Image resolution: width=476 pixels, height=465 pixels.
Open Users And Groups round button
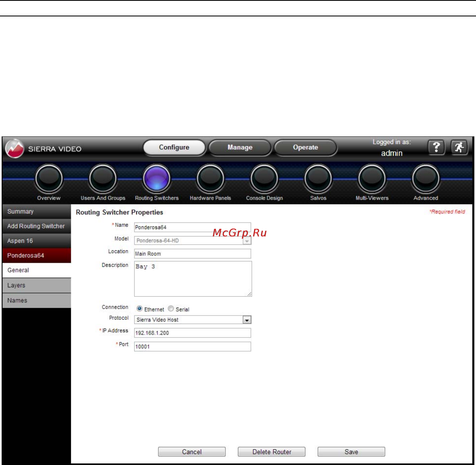click(103, 179)
